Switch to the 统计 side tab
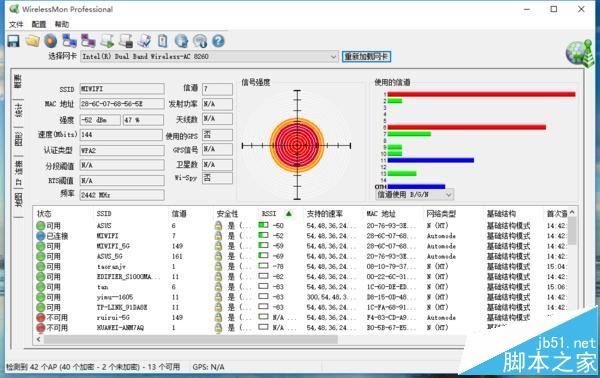The image size is (600, 378). pyautogui.click(x=18, y=110)
